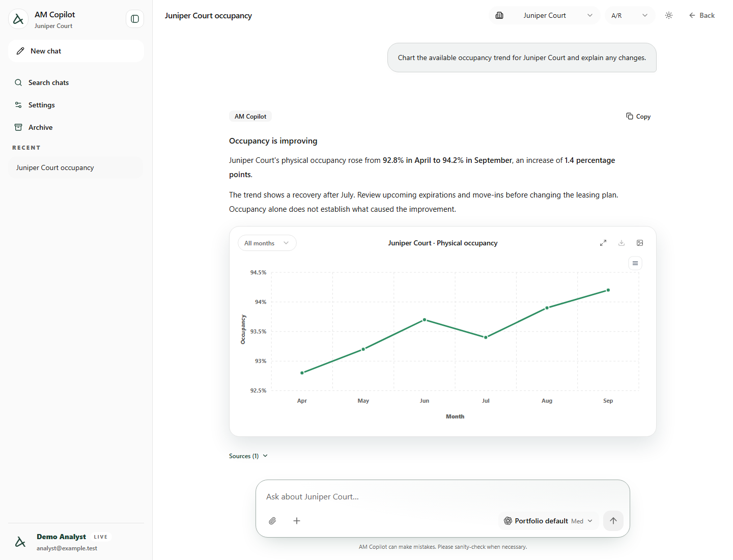
Task: Click the 'AM Copilot' response label badge
Action: coord(250,117)
